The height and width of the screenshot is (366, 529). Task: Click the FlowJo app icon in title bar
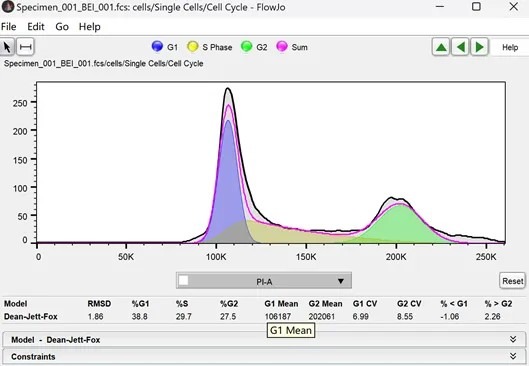(x=7, y=6)
